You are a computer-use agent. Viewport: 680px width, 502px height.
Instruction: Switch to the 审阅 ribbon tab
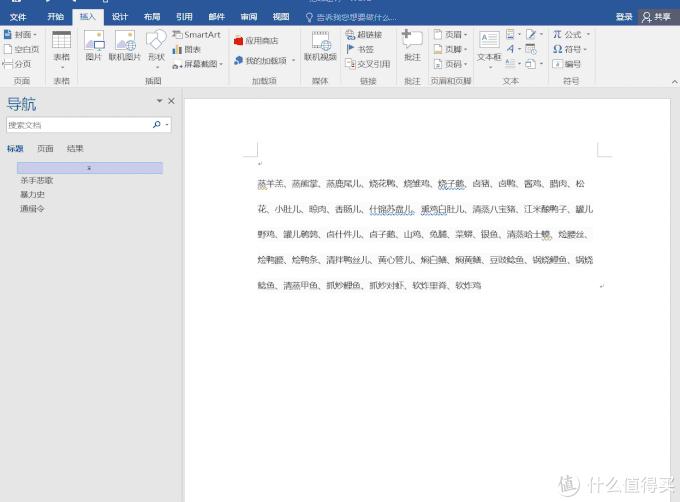[248, 17]
